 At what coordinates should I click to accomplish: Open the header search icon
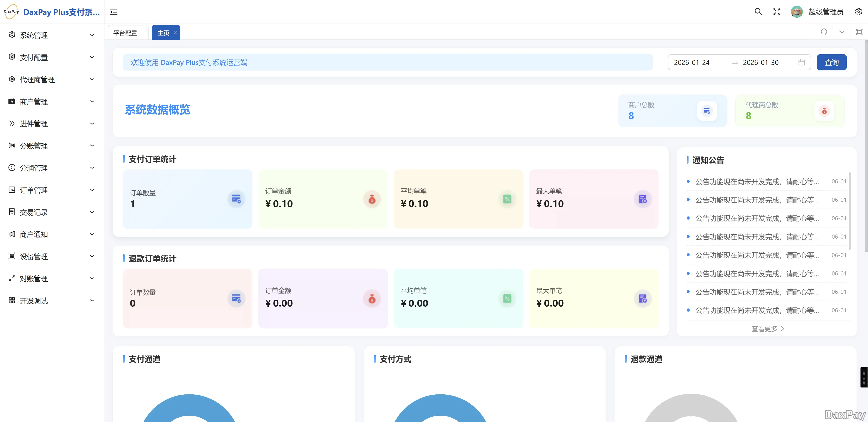tap(758, 12)
